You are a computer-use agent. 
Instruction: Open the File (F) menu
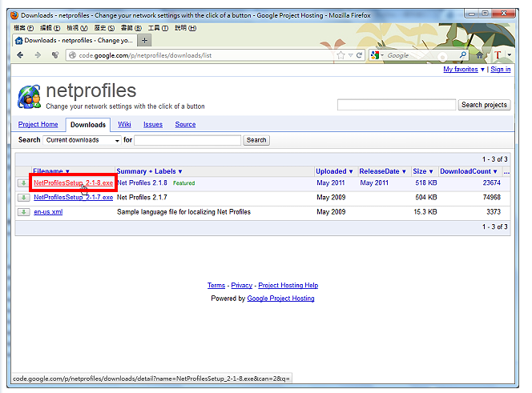coord(23,28)
